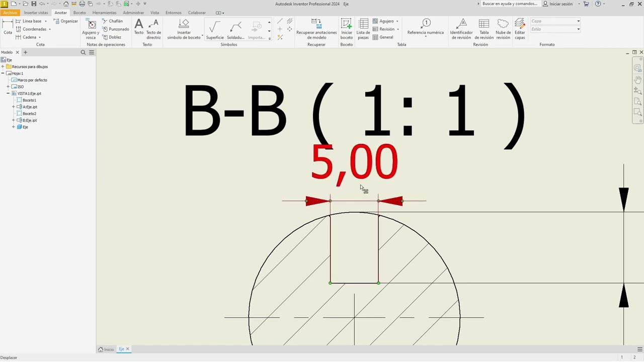Screen dimensions: 644x362
Task: Open the Archivo menu tab
Action: 10,13
